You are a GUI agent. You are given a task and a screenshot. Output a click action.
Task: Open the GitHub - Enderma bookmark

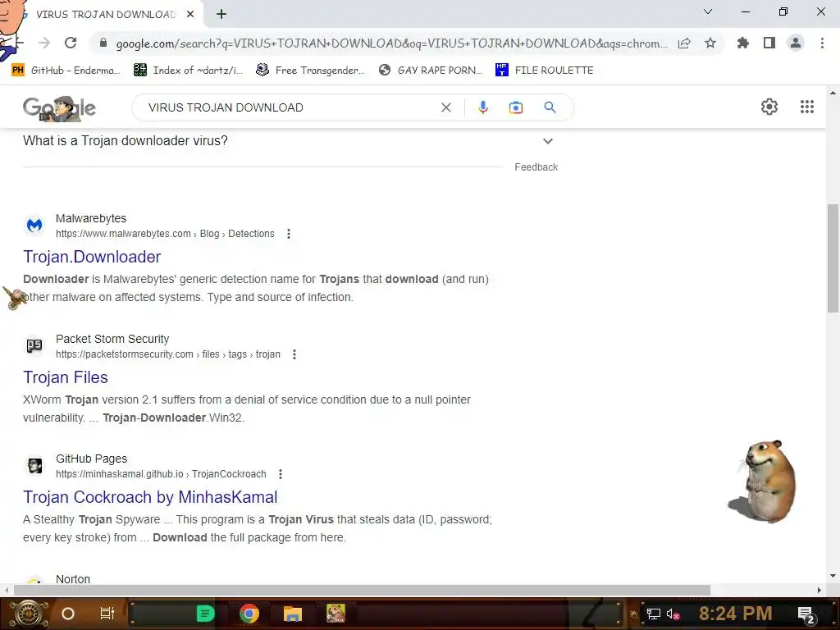click(x=66, y=71)
